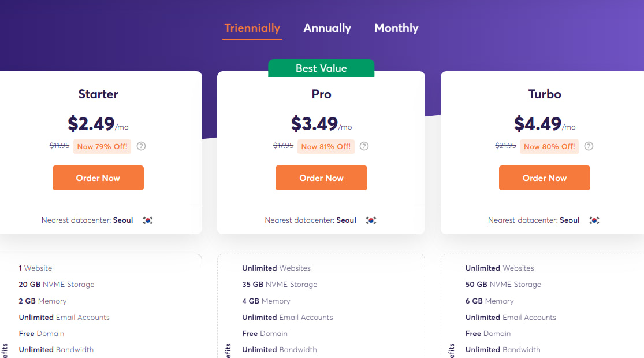Click Turbo's nearest datacenter Seoul text

pos(569,220)
